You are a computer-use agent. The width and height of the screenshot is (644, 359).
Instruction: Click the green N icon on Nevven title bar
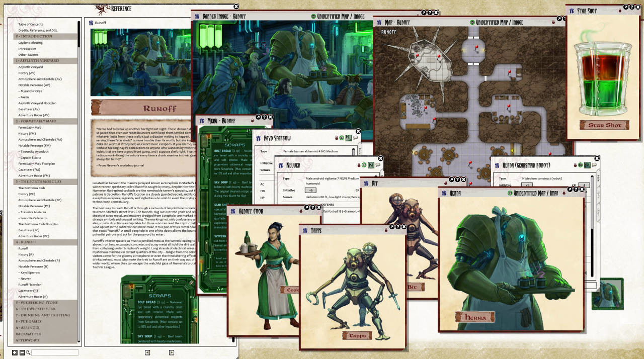(371, 164)
